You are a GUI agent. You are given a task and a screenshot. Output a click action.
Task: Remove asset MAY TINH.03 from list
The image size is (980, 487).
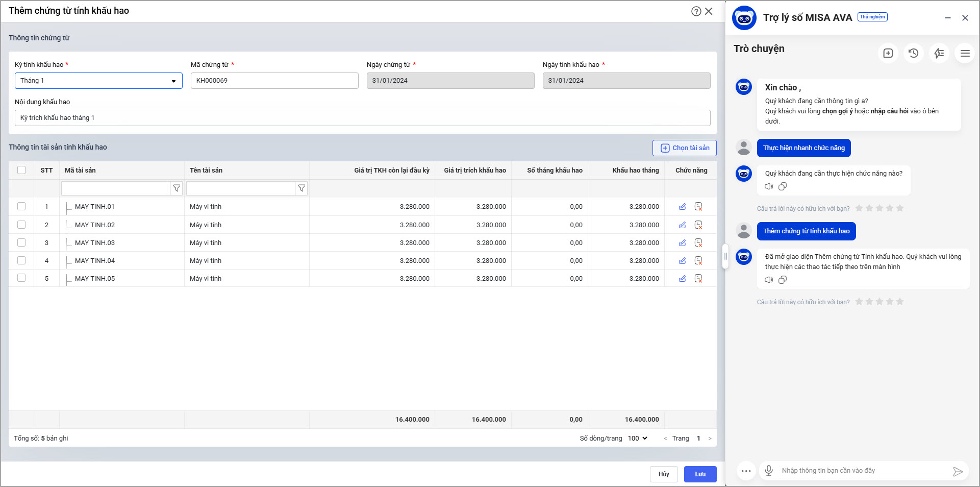coord(698,243)
